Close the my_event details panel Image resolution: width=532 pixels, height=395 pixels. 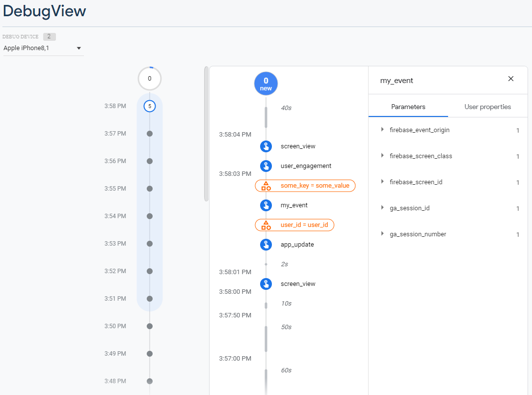pyautogui.click(x=510, y=79)
